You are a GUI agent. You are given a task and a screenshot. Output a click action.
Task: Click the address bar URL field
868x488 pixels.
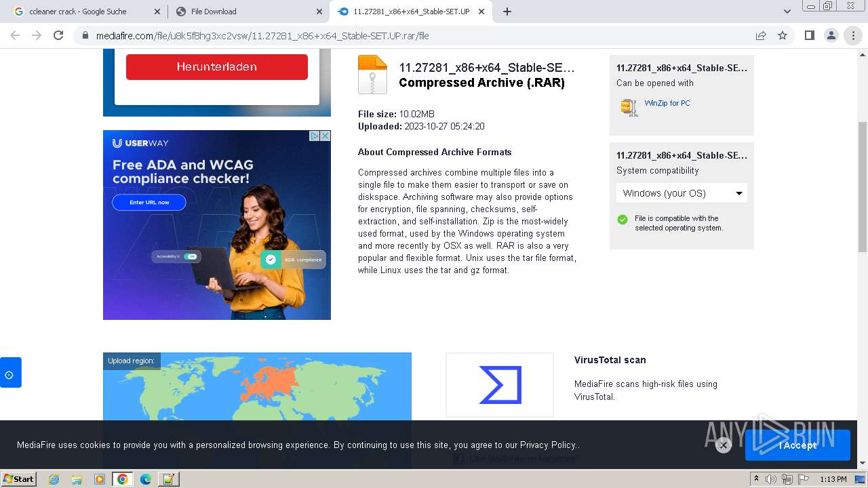tap(420, 36)
